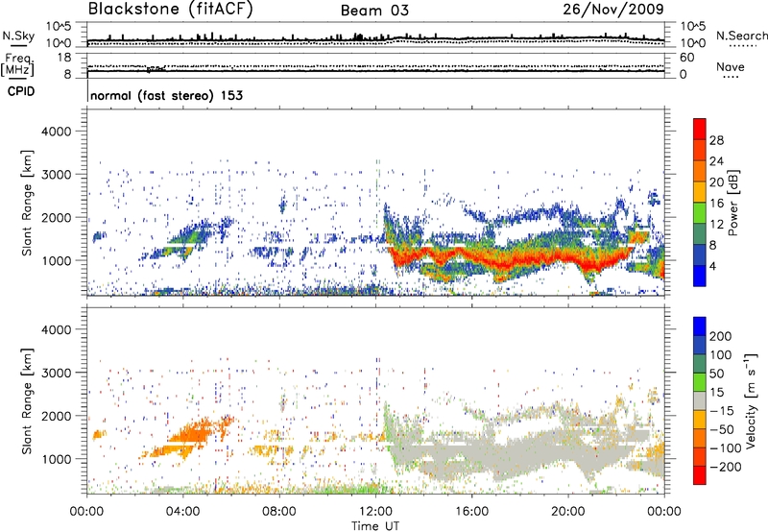Click the "-100" value on the Velocity colorbar
The height and width of the screenshot is (532, 768).
tap(726, 448)
